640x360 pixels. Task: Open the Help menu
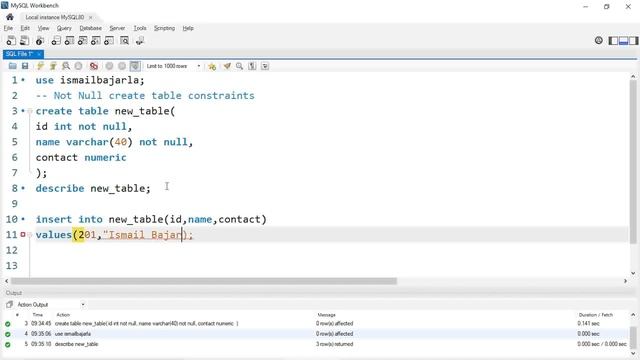(x=188, y=28)
